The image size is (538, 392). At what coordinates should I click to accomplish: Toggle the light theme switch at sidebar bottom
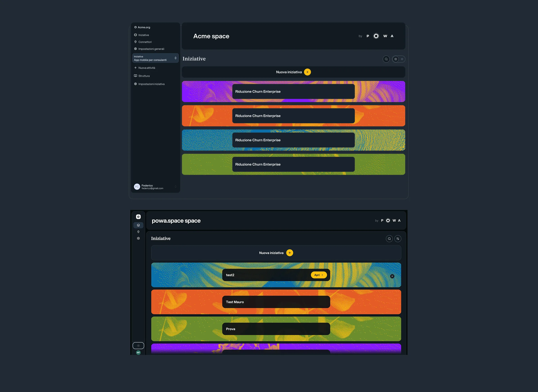[x=138, y=346]
